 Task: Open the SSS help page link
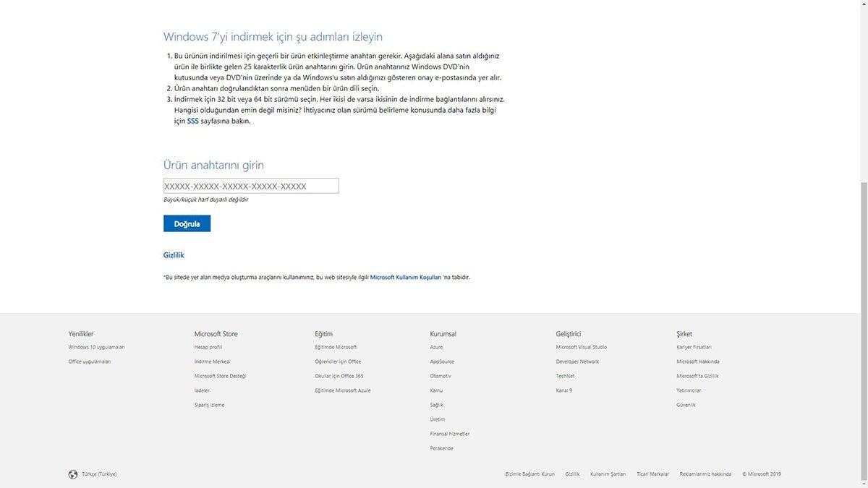[192, 121]
